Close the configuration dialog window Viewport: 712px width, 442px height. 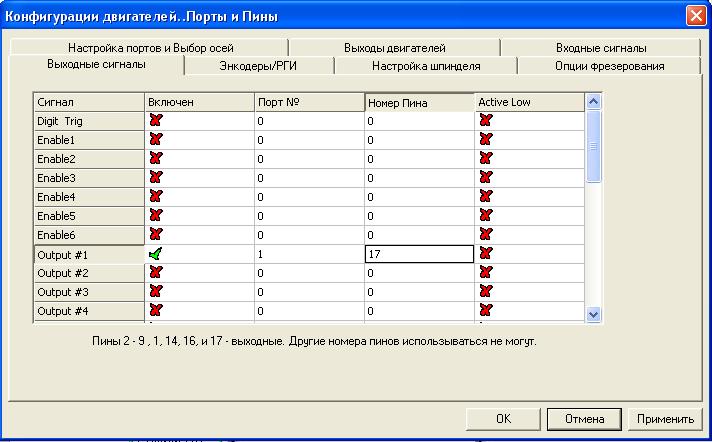(696, 16)
